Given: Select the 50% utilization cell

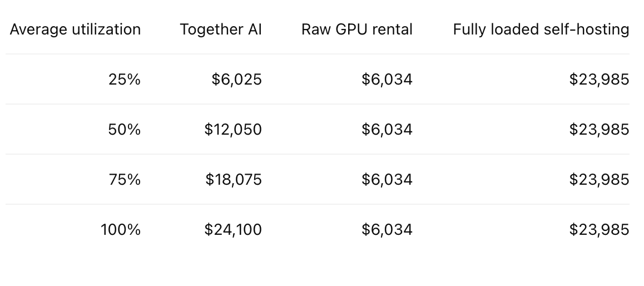Looking at the screenshot, I should click(125, 130).
